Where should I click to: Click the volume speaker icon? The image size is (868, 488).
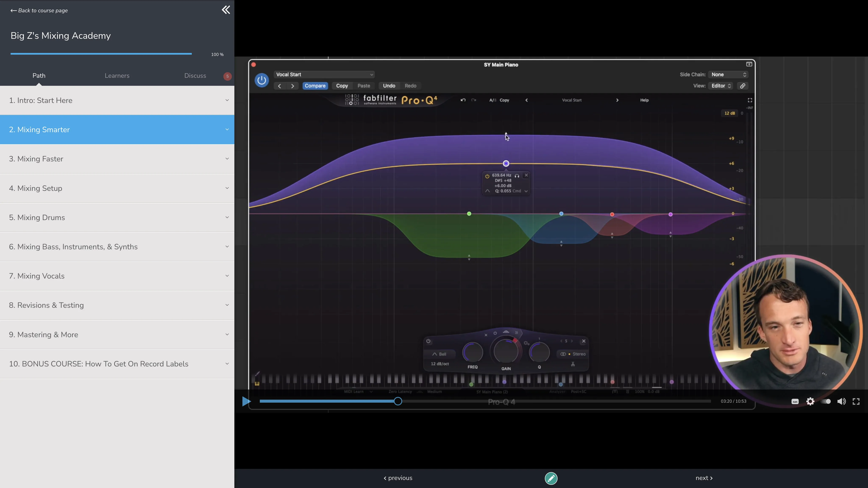[841, 401]
